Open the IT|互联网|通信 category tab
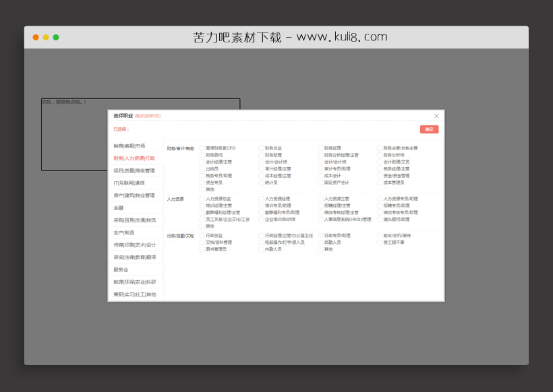 pyautogui.click(x=129, y=183)
